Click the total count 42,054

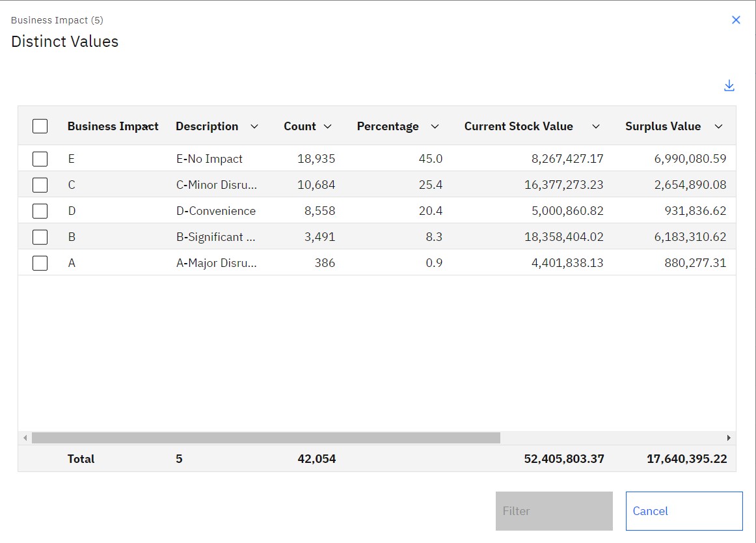pos(317,459)
